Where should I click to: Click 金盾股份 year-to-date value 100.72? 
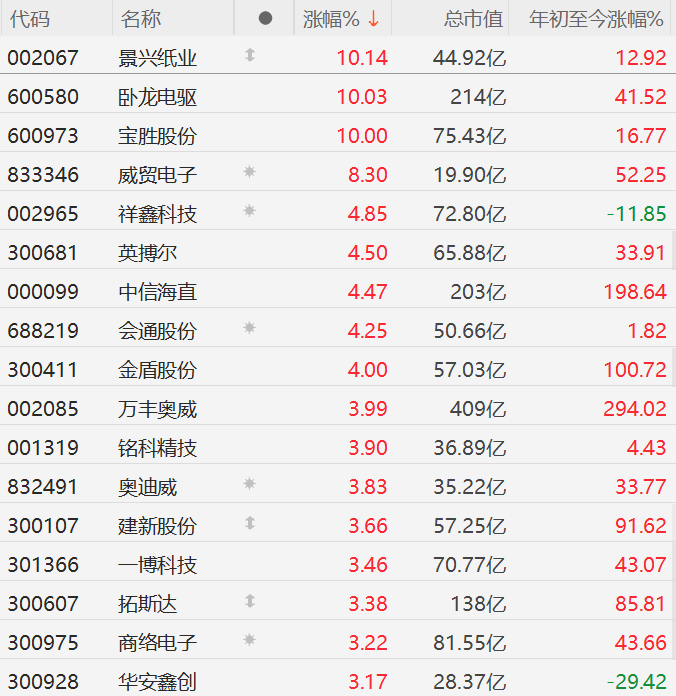[635, 370]
